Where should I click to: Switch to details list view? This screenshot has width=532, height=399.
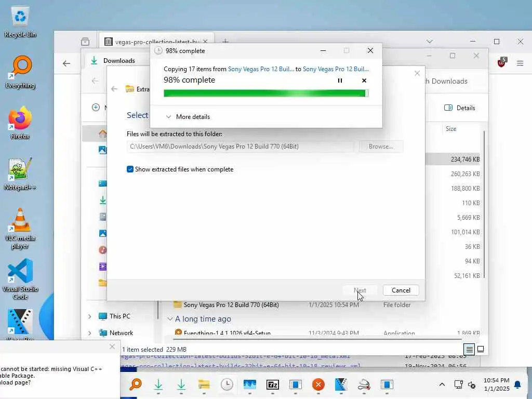[x=469, y=349]
